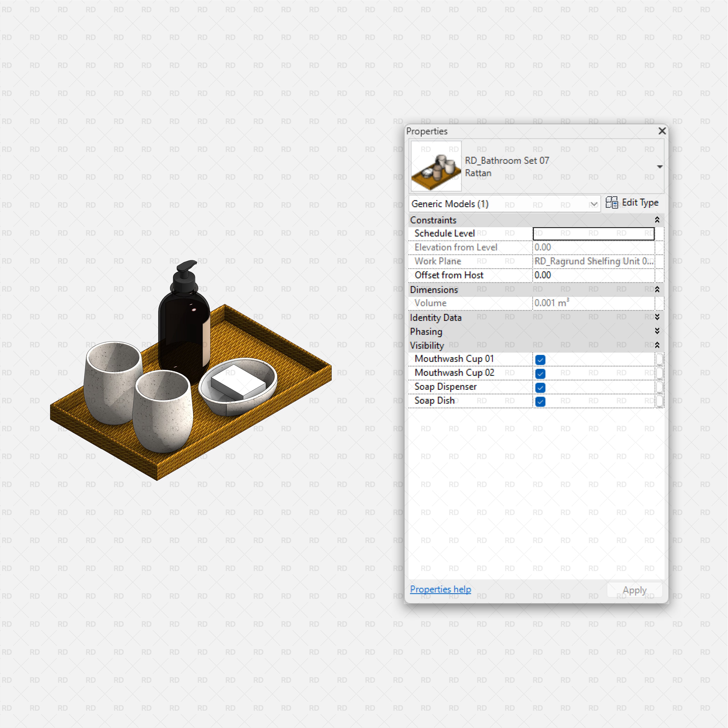Expand the Phasing section
This screenshot has width=728, height=728.
pyautogui.click(x=657, y=331)
